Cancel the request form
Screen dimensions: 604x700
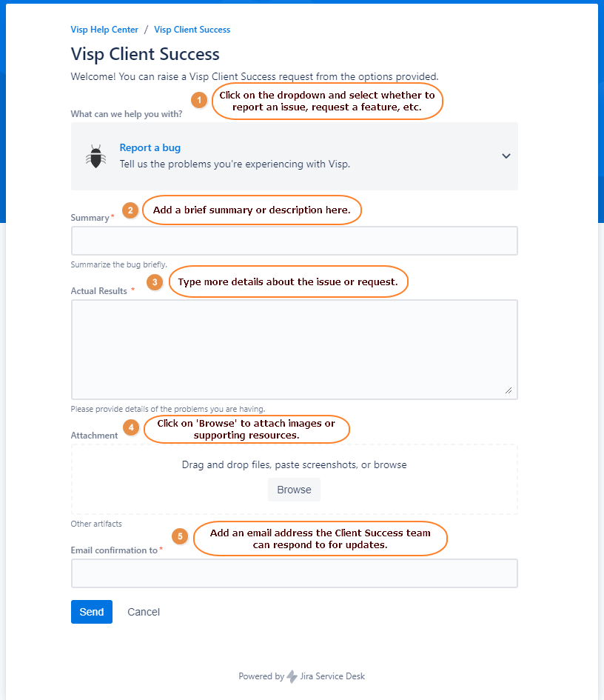click(x=144, y=612)
